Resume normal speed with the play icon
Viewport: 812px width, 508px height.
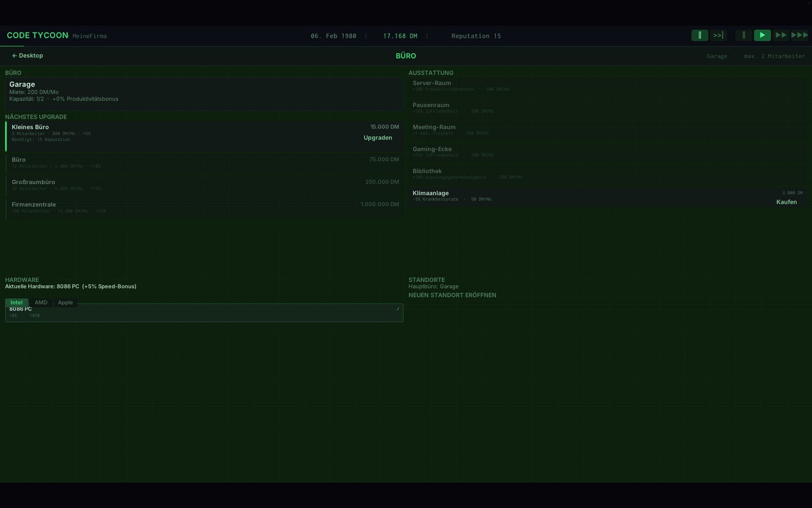[x=762, y=35]
